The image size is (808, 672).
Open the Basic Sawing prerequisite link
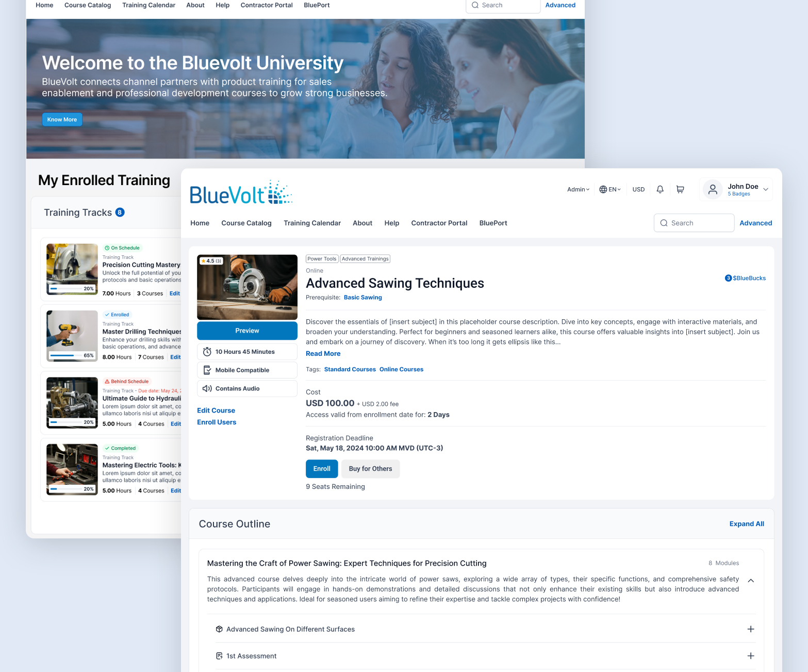[x=363, y=298]
